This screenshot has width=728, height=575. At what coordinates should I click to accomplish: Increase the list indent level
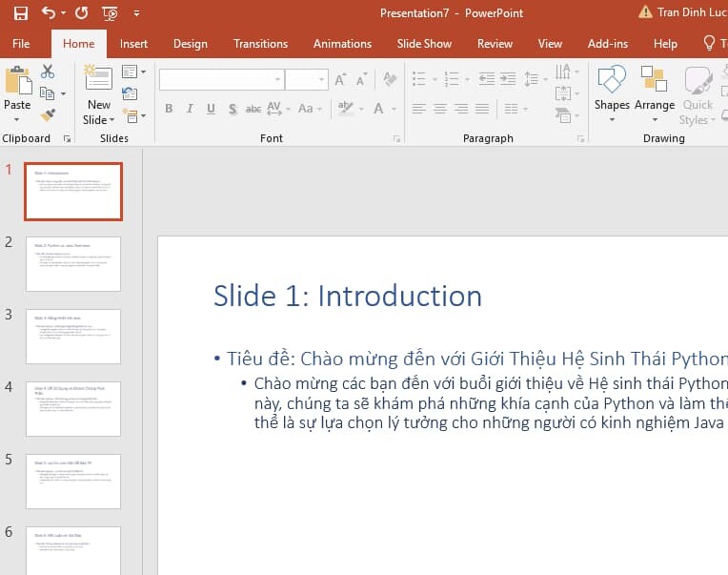508,79
